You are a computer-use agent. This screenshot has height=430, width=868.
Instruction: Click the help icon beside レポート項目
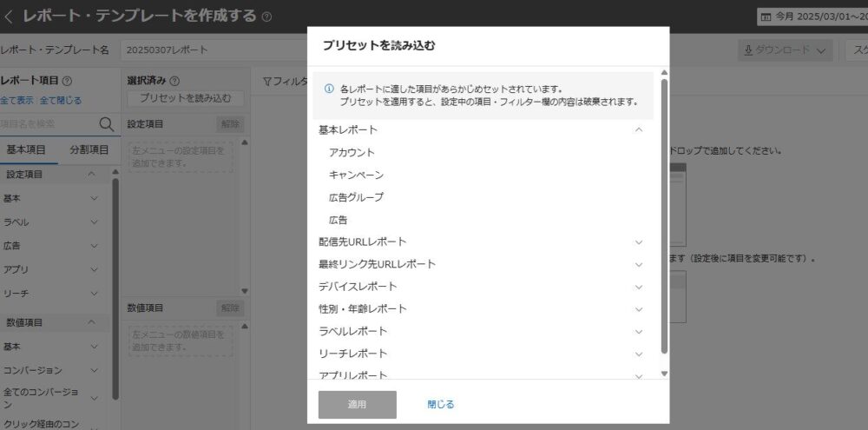[67, 81]
